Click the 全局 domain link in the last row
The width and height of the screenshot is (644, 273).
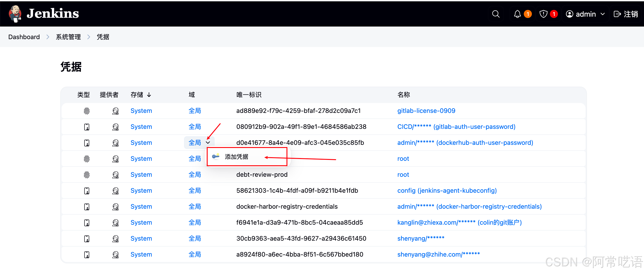[195, 255]
